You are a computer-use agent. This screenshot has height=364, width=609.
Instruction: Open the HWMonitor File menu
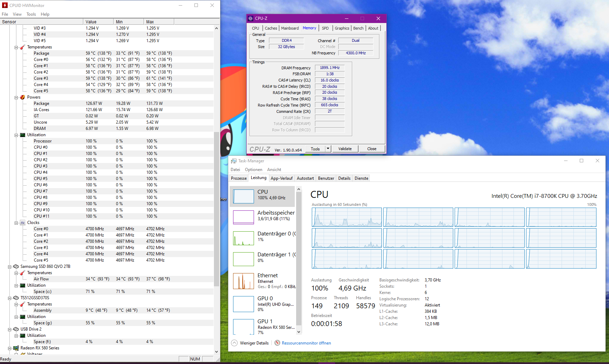coord(5,14)
